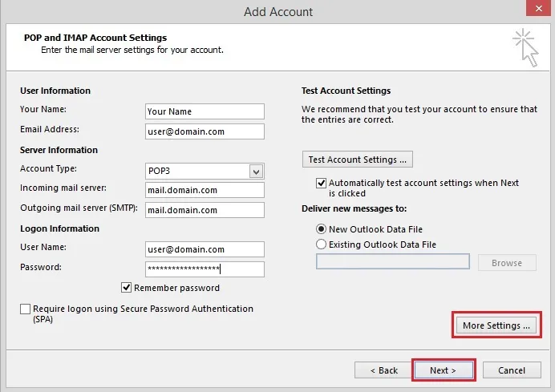Click inside the Password field

click(x=205, y=269)
